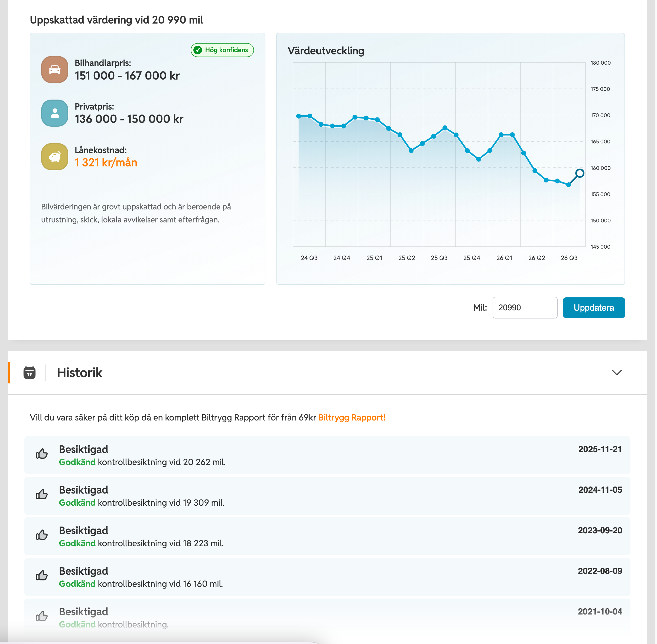Click the piggy bank icon beside Lånekostnad
Image resolution: width=657 pixels, height=644 pixels.
[54, 157]
